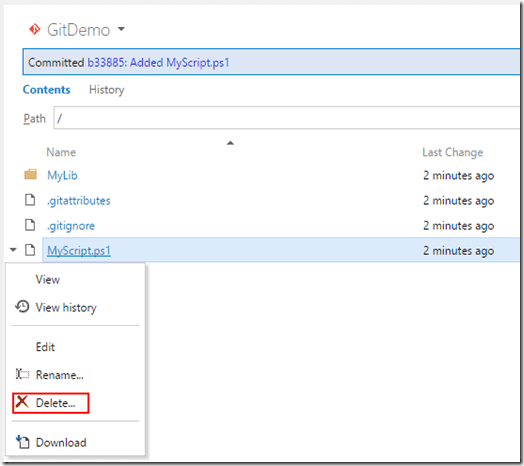
Task: Sort by the Last Change column header
Action: click(x=452, y=152)
